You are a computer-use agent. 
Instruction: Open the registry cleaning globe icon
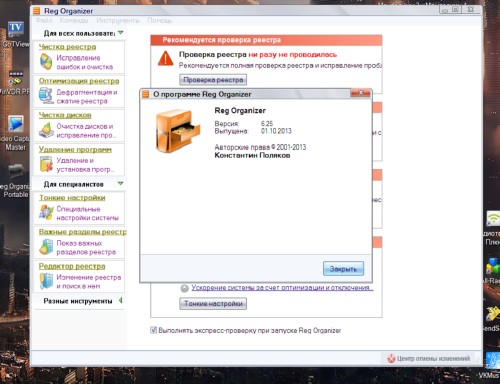click(x=46, y=62)
